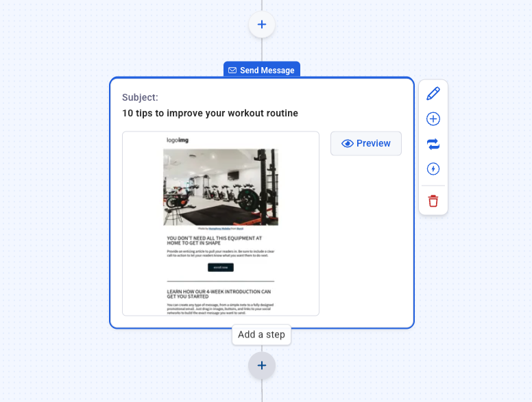Click the pencil edit icon

pos(433,94)
